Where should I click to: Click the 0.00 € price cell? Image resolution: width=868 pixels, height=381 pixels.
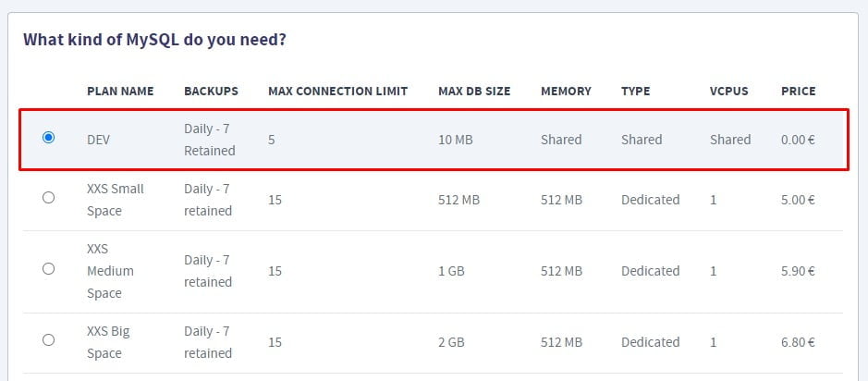point(799,140)
